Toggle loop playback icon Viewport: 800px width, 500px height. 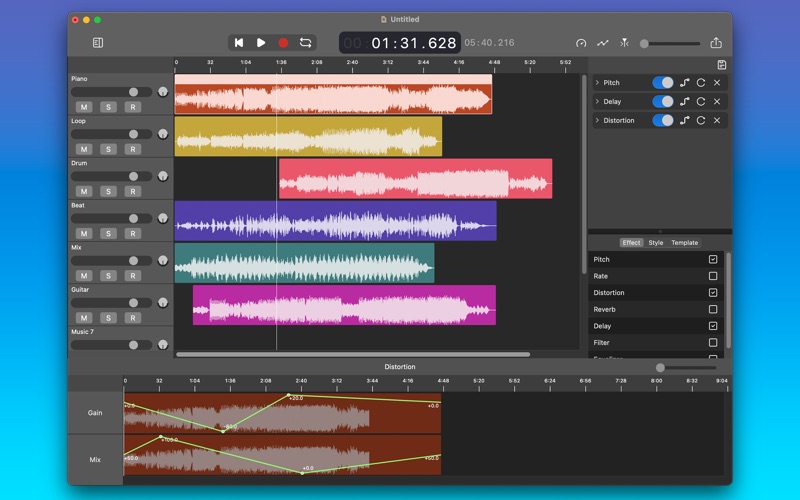point(305,43)
